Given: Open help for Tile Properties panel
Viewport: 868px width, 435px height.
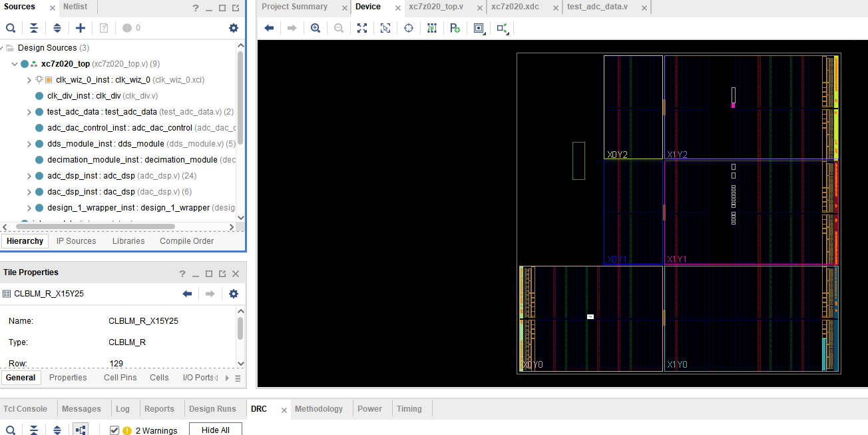Looking at the screenshot, I should tap(182, 274).
